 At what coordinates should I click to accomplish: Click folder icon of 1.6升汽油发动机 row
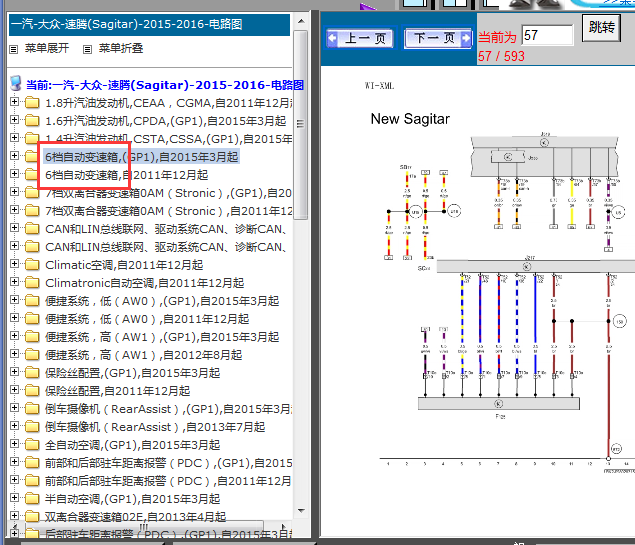[x=32, y=121]
